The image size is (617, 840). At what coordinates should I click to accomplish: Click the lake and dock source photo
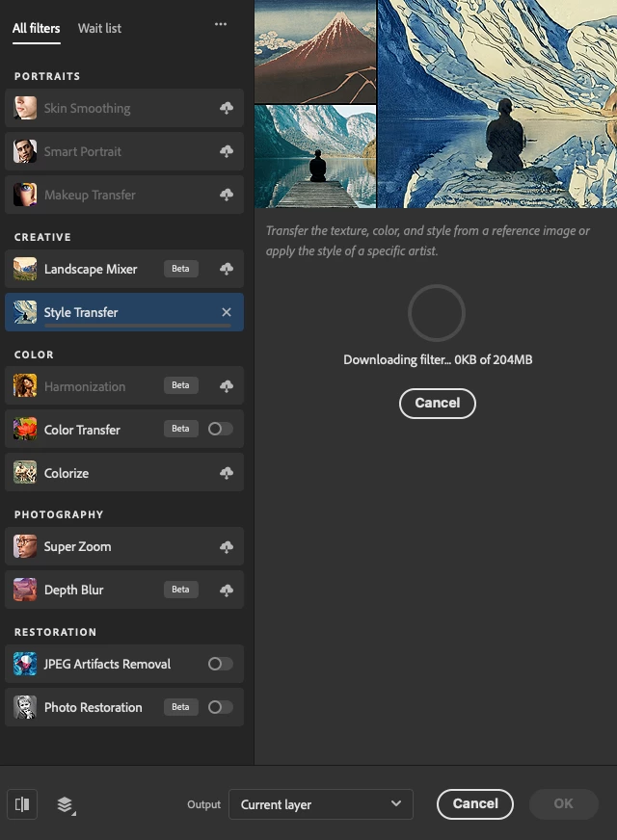(315, 156)
